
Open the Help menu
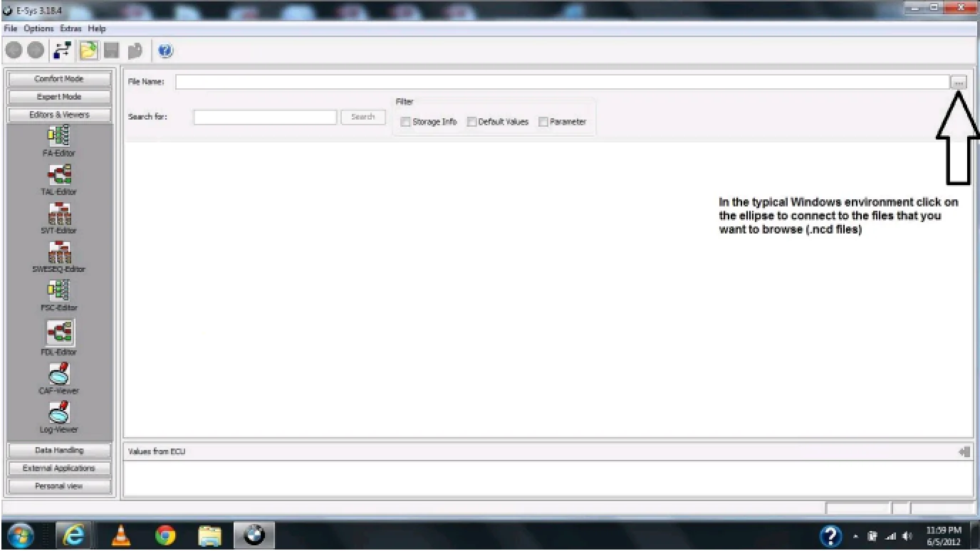click(x=97, y=28)
